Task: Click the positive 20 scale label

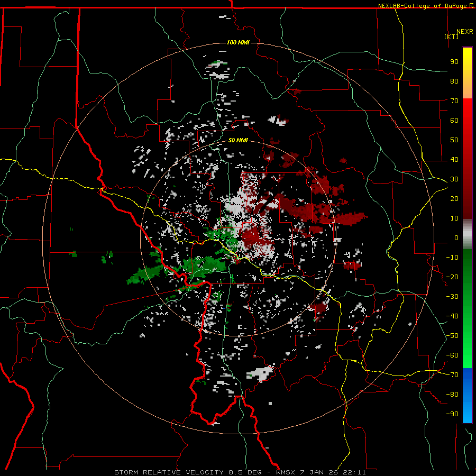Action: click(x=454, y=198)
